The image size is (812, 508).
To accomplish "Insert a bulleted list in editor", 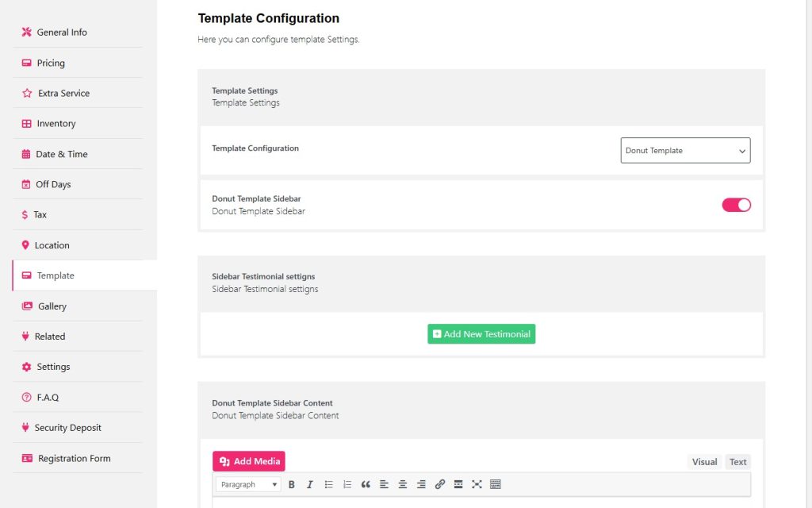I will (328, 484).
